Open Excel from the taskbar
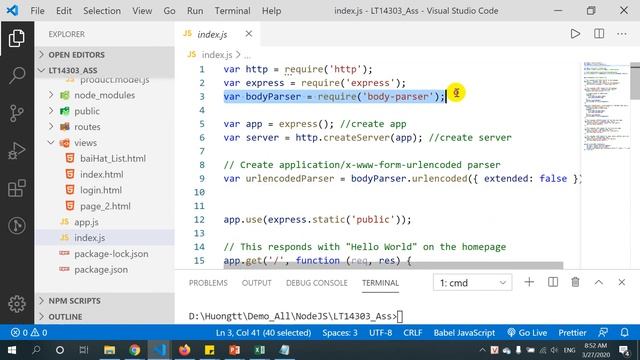Viewport: 640px width, 360px height. 259,350
